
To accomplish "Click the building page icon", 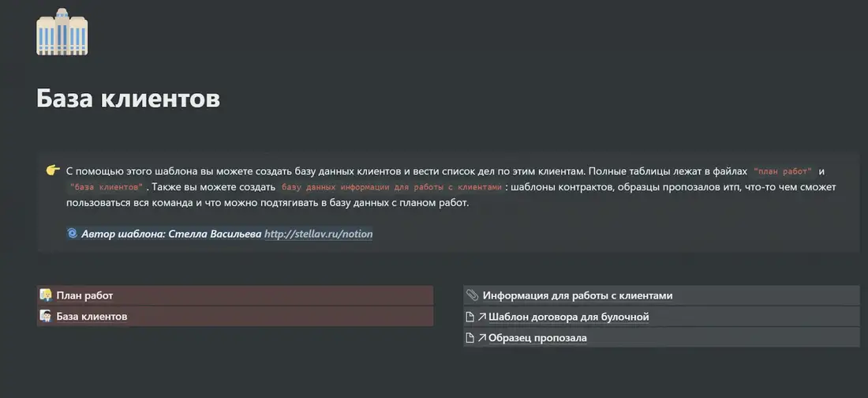I will [62, 32].
